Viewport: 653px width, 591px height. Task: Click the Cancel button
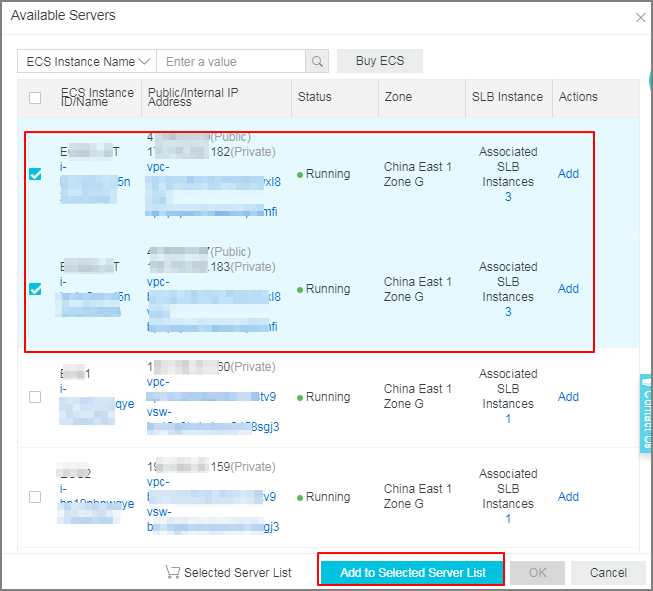pos(608,573)
